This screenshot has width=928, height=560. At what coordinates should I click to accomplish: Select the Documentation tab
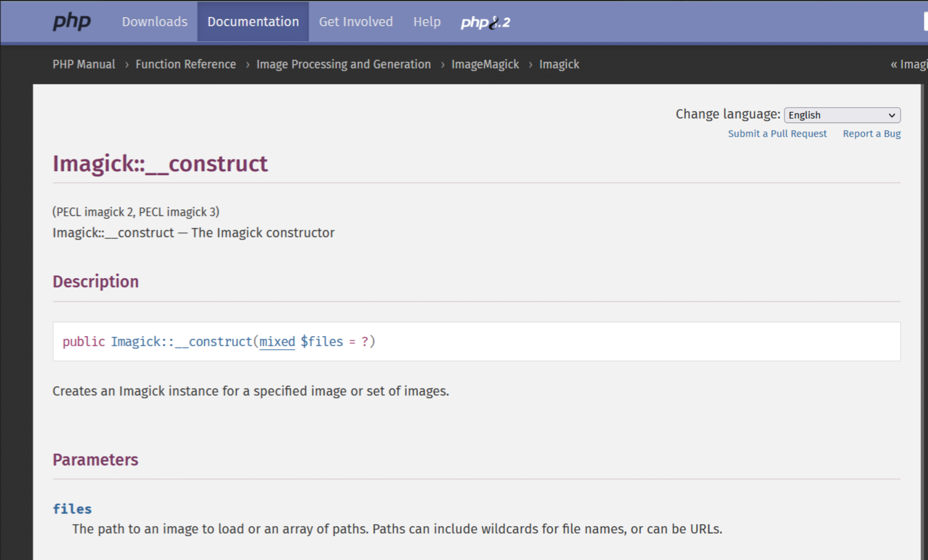pyautogui.click(x=253, y=22)
